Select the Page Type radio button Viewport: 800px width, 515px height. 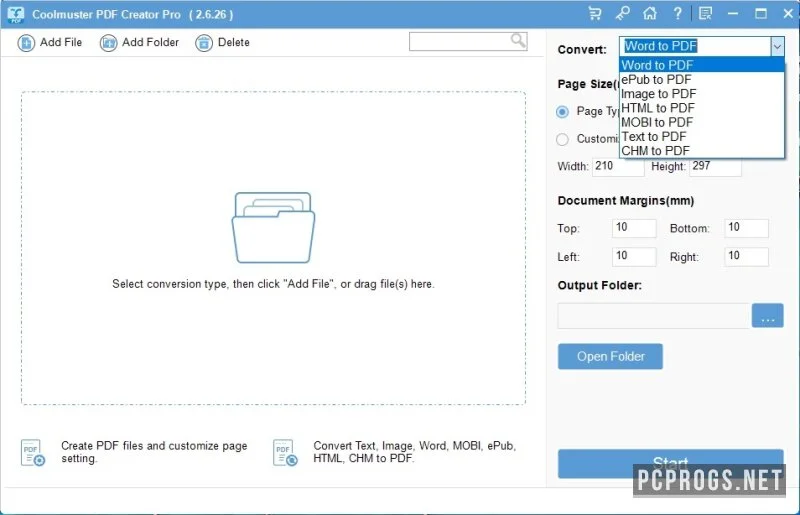point(562,112)
